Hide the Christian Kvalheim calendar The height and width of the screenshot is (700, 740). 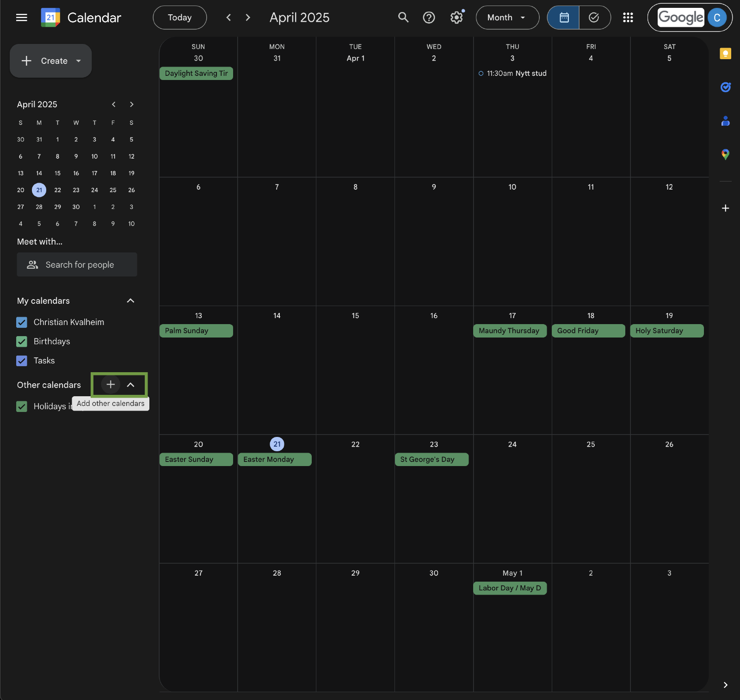click(x=22, y=322)
